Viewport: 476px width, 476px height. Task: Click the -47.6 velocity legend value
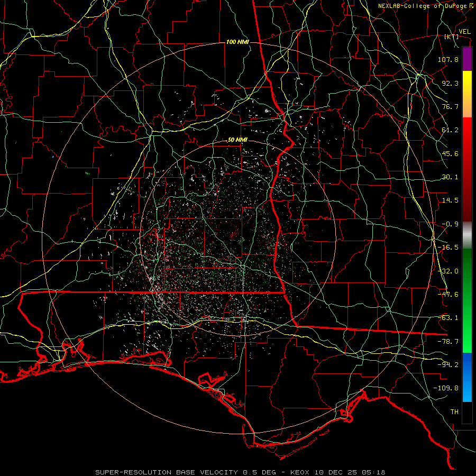(x=448, y=295)
